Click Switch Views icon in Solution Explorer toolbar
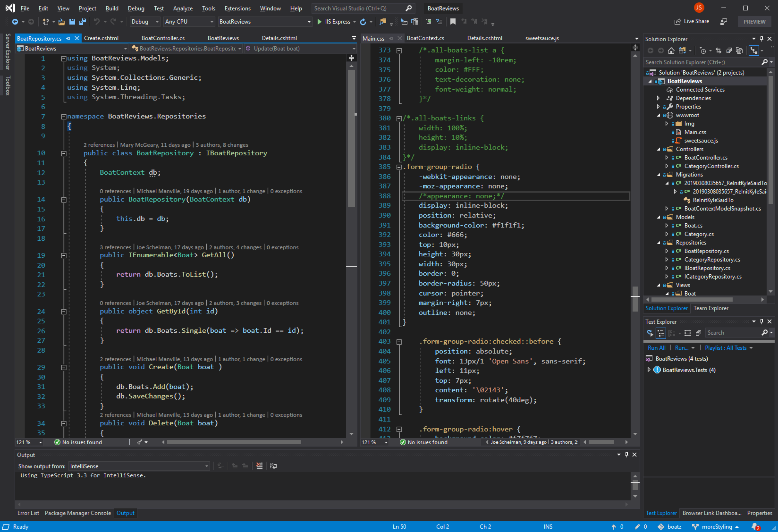This screenshot has width=778, height=532. click(x=682, y=50)
